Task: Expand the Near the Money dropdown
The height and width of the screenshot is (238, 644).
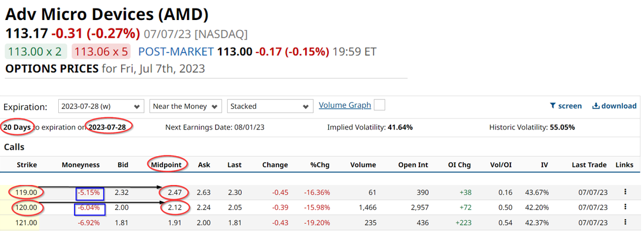Action: pyautogui.click(x=186, y=106)
